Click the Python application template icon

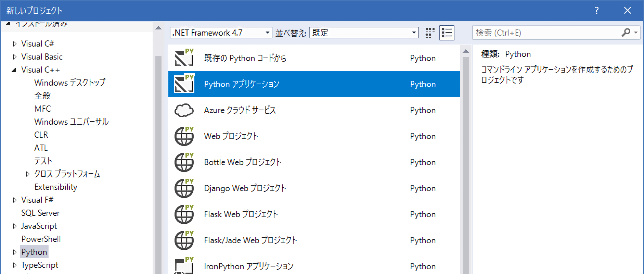pyautogui.click(x=184, y=84)
